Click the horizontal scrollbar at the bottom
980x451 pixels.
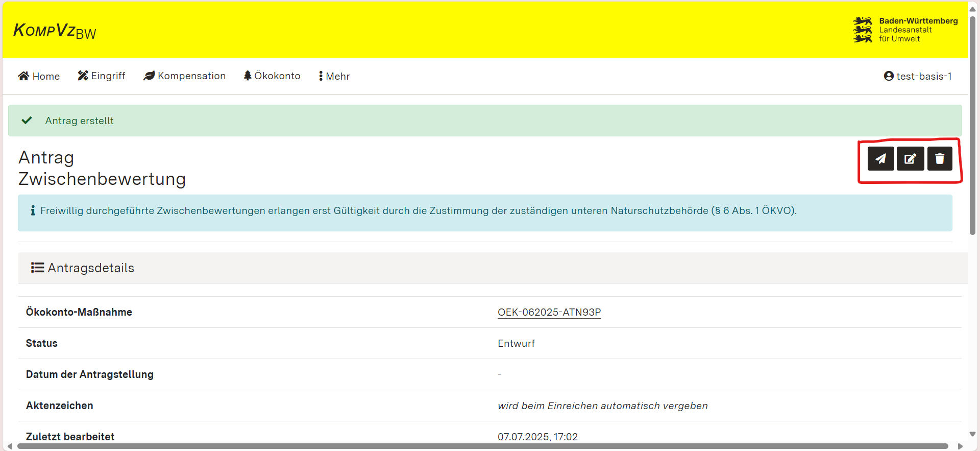point(482,446)
